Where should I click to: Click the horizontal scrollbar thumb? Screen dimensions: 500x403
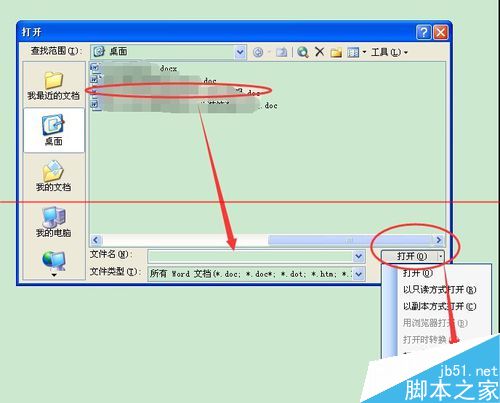click(x=350, y=240)
